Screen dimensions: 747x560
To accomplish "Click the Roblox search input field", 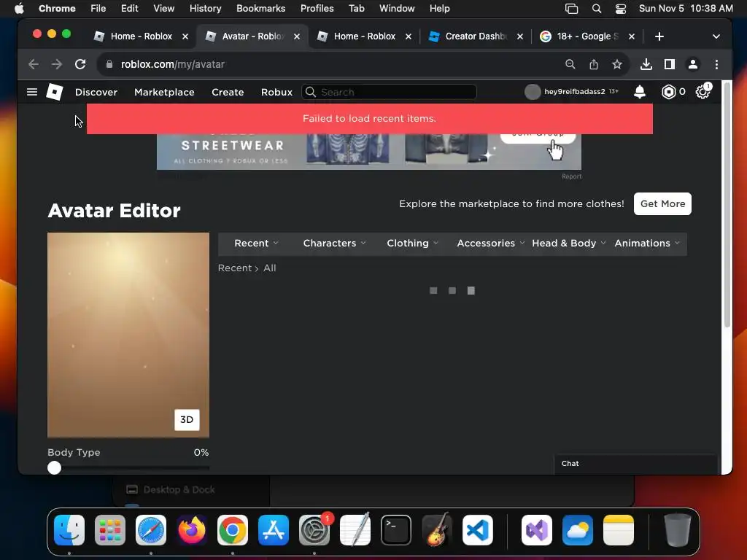I will tap(389, 92).
